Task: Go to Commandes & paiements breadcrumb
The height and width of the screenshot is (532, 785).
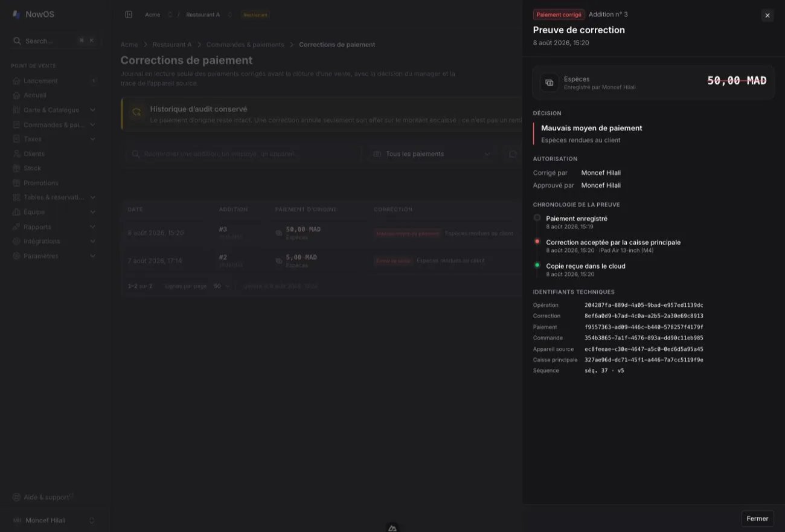Action: tap(245, 45)
